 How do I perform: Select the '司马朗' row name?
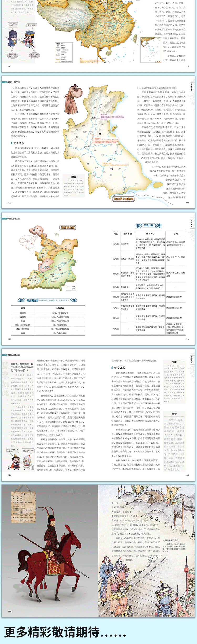116,244
